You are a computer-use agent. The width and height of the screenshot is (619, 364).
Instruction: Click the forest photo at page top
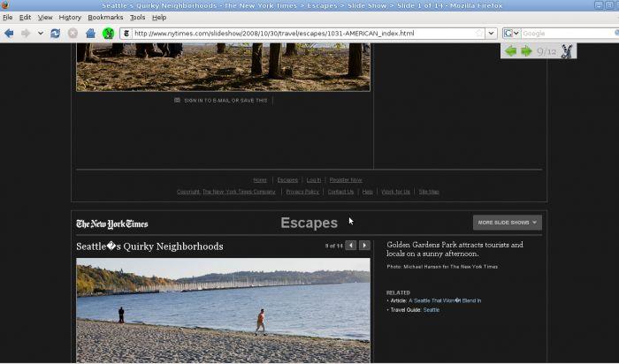pyautogui.click(x=223, y=67)
